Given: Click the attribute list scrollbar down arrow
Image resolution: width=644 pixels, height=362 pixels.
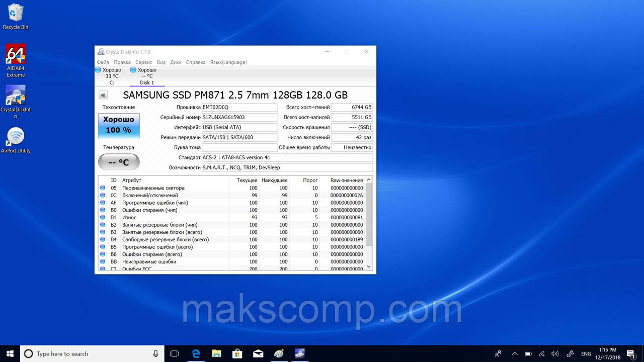Looking at the screenshot, I should point(369,267).
